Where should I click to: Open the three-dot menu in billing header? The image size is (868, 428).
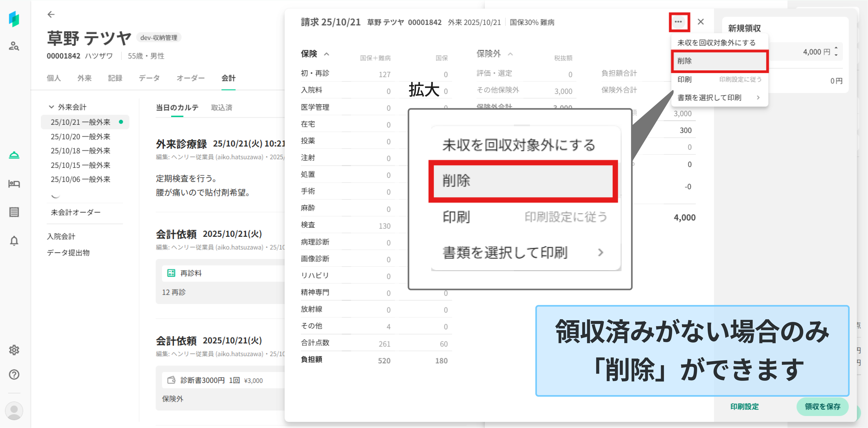tap(678, 22)
